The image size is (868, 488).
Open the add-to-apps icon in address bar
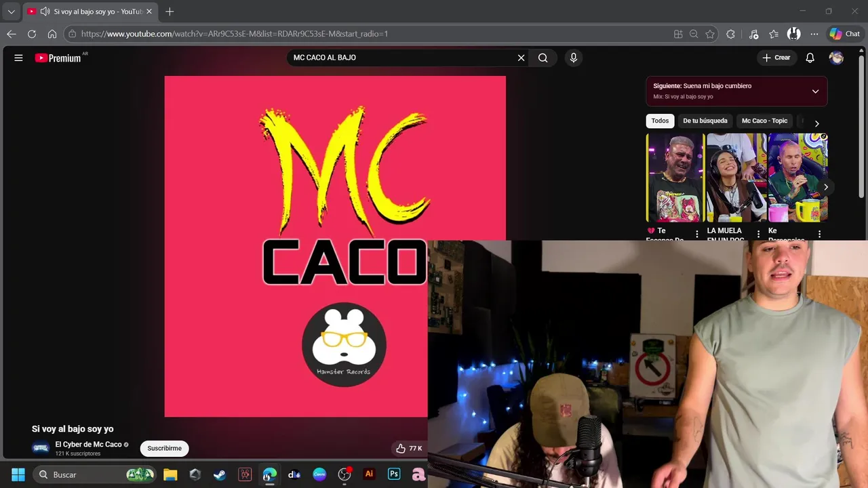pos(678,34)
